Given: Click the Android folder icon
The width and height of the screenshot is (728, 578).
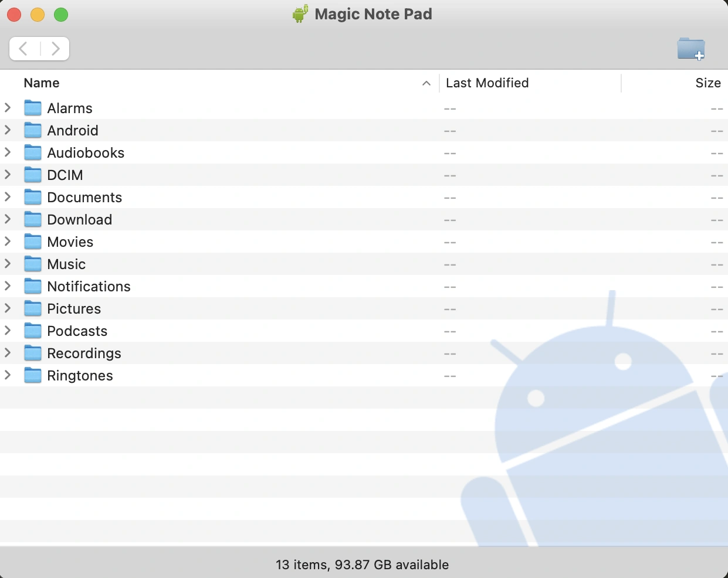Looking at the screenshot, I should [33, 131].
